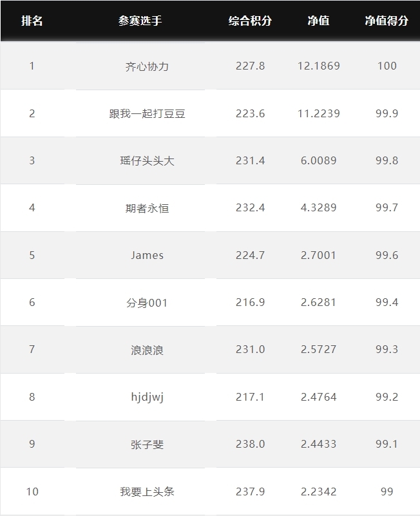Image resolution: width=420 pixels, height=516 pixels.
Task: Select the player 瑶仔头头大
Action: (x=147, y=161)
